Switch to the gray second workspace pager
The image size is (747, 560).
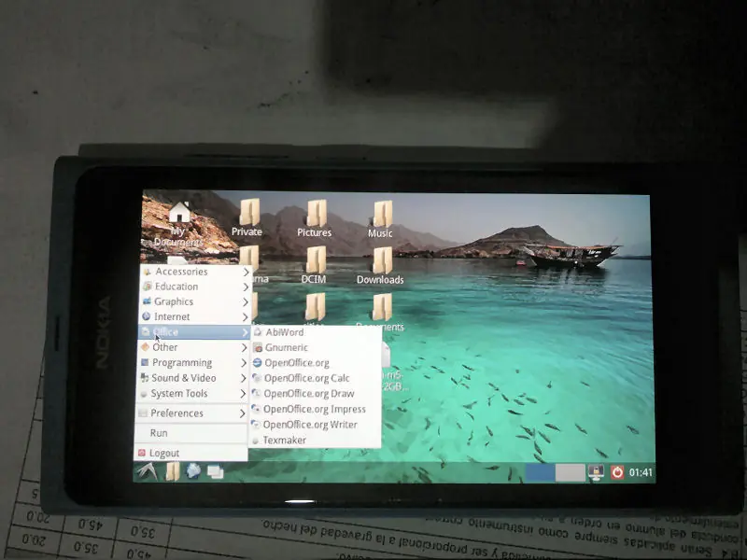click(571, 473)
